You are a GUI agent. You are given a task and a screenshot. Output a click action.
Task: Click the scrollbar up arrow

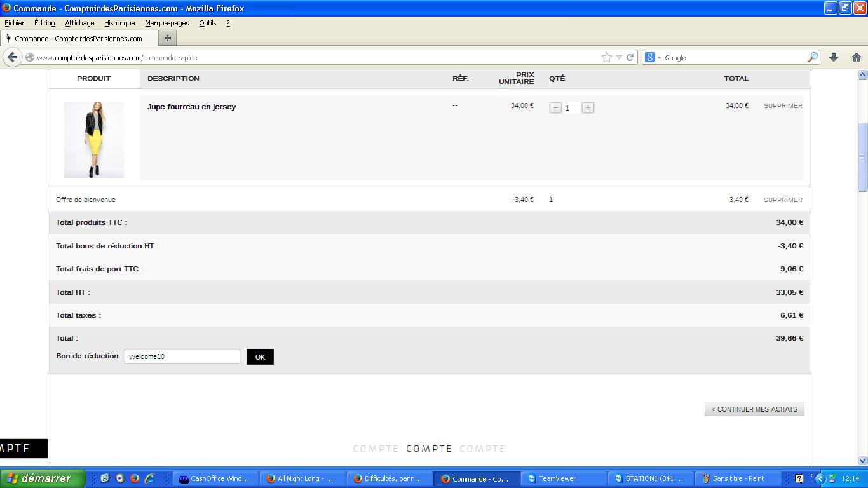pos(862,75)
